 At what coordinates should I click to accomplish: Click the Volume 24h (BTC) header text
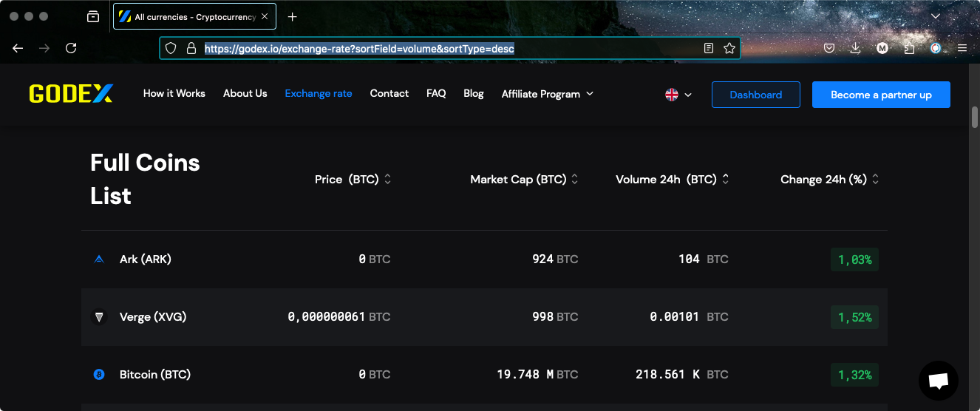666,180
